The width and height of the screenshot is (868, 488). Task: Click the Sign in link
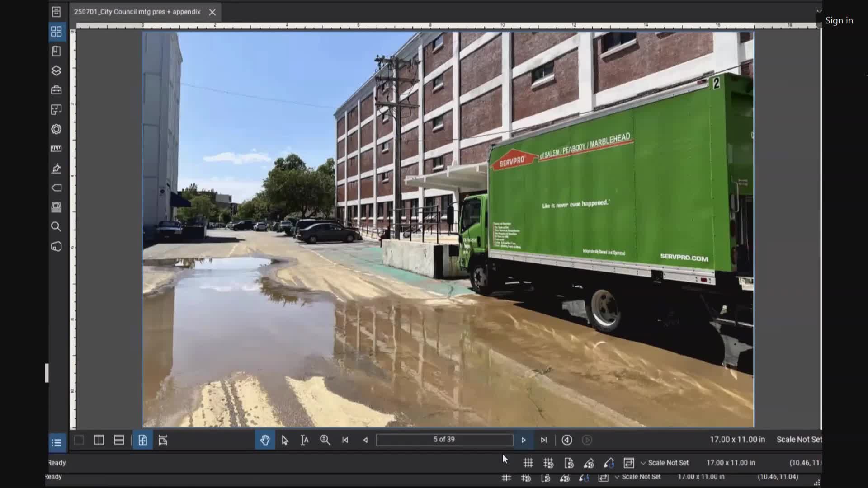(839, 20)
